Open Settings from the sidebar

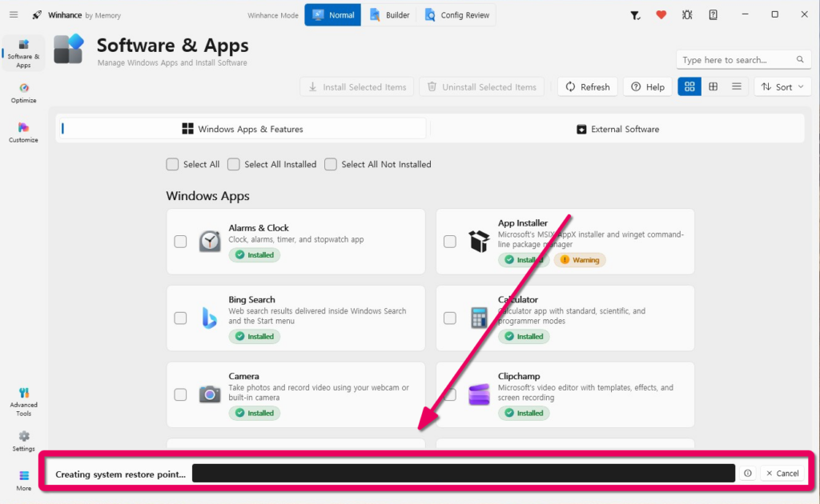23,441
